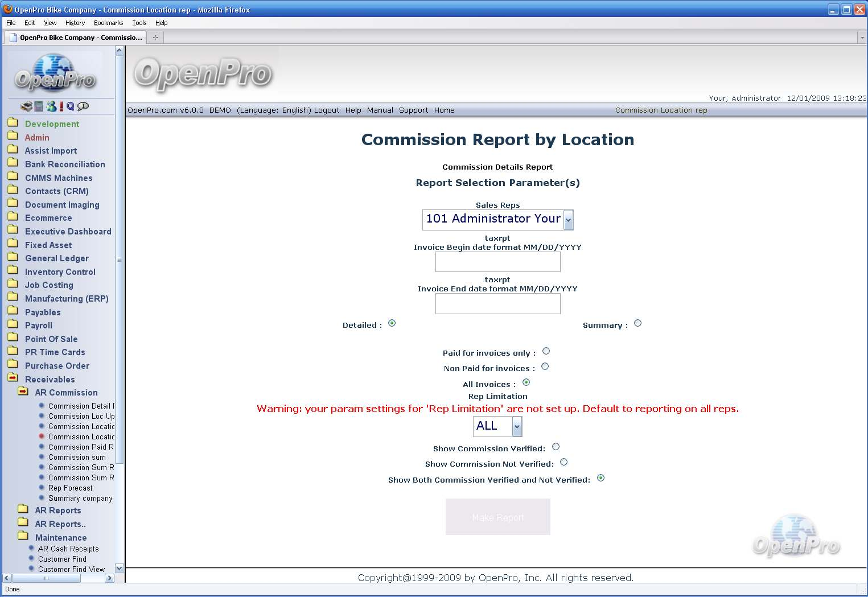The width and height of the screenshot is (868, 597).
Task: Click the messenger people icon
Action: (x=51, y=106)
